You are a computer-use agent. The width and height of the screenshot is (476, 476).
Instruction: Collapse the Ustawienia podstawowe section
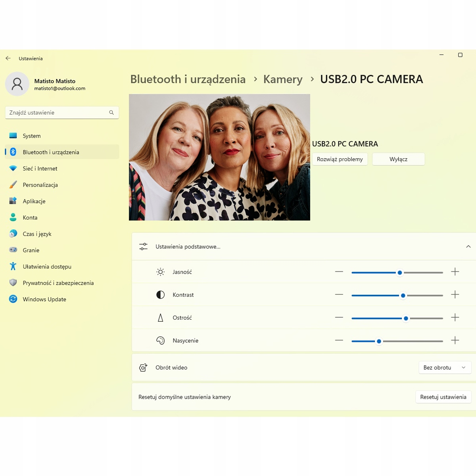point(468,247)
